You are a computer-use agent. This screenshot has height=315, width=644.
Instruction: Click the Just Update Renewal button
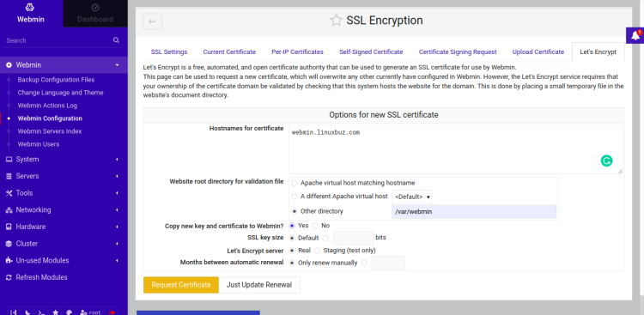click(x=259, y=285)
